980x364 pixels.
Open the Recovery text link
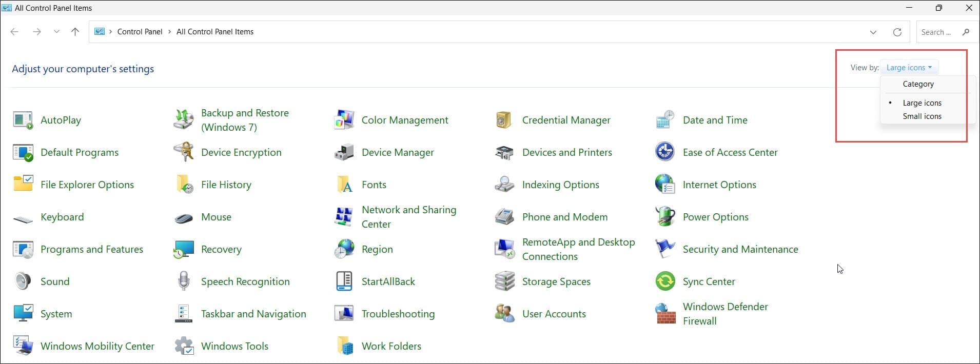click(x=221, y=249)
